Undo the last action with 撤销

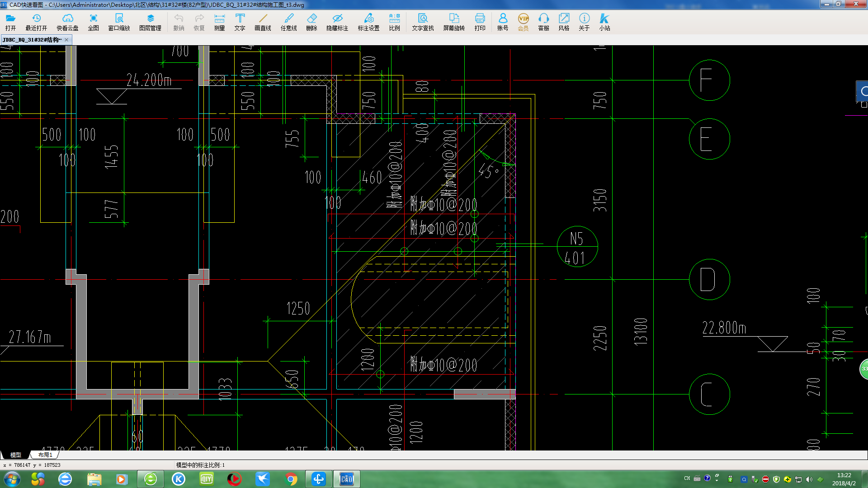coord(179,22)
